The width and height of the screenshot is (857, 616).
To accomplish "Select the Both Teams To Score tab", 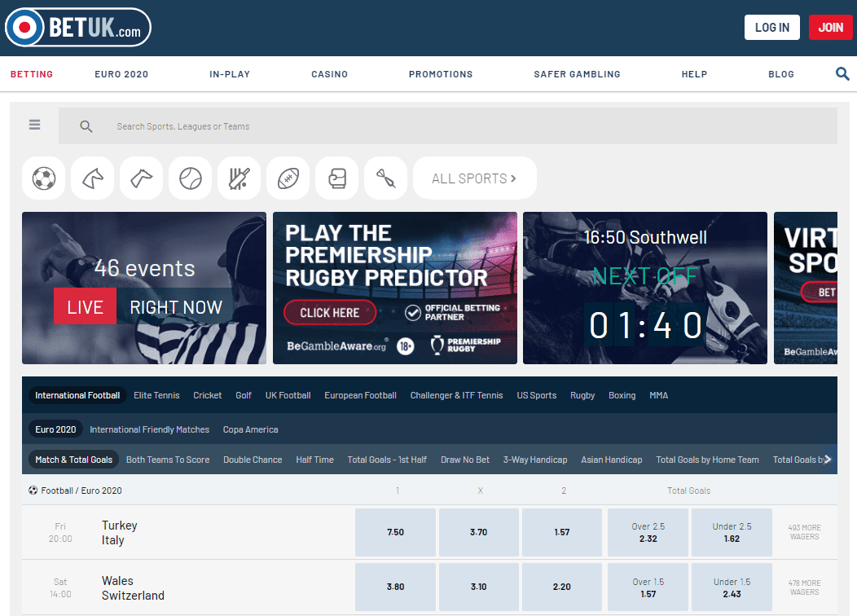I will point(168,460).
